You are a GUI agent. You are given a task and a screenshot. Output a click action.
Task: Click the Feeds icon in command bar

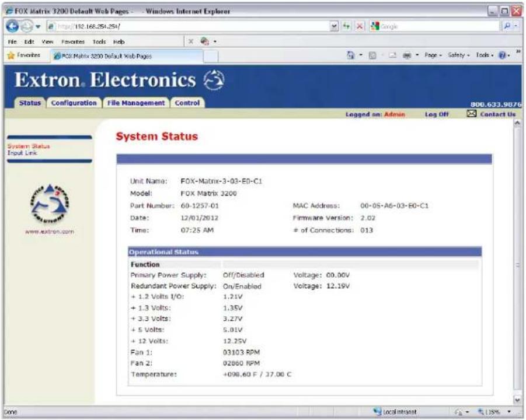point(372,55)
